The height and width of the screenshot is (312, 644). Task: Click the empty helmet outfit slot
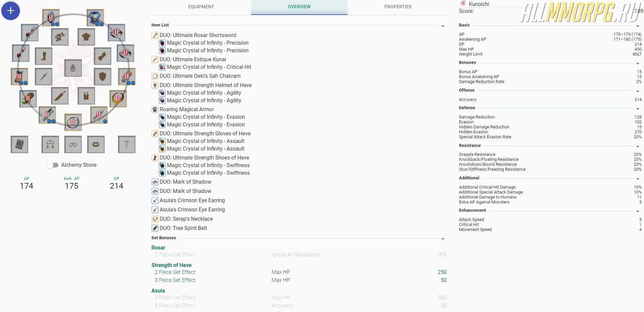[x=60, y=37]
